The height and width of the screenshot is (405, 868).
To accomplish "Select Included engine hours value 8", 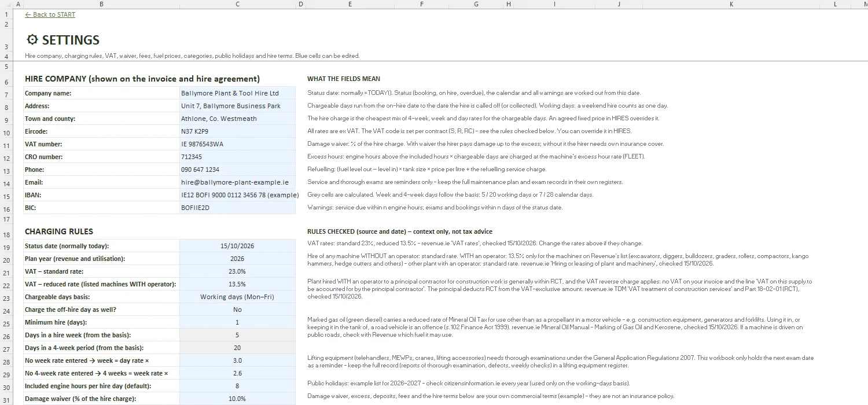I will [x=237, y=386].
